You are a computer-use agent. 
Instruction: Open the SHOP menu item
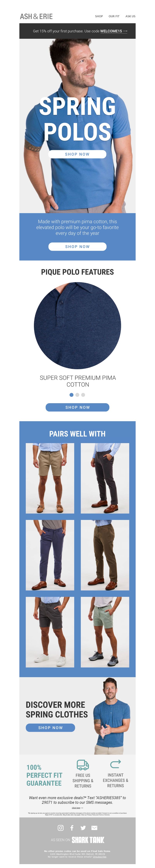[99, 16]
